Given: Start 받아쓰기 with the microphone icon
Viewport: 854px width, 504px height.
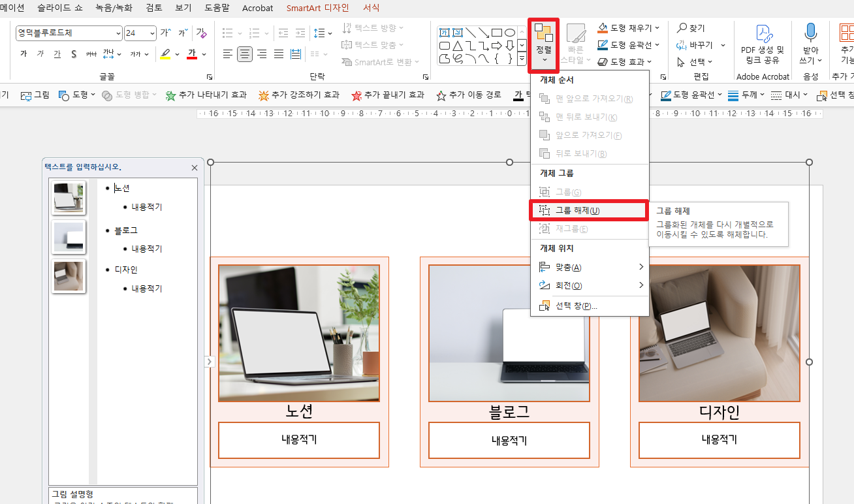Looking at the screenshot, I should tap(810, 33).
